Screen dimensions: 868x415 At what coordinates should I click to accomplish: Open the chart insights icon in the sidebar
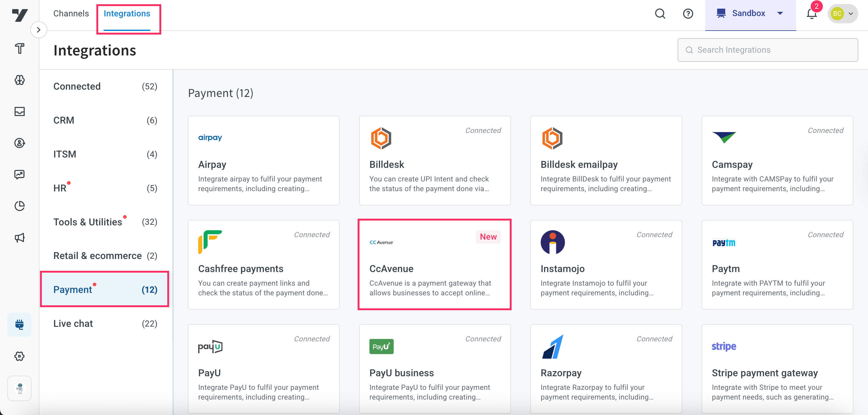point(19,174)
